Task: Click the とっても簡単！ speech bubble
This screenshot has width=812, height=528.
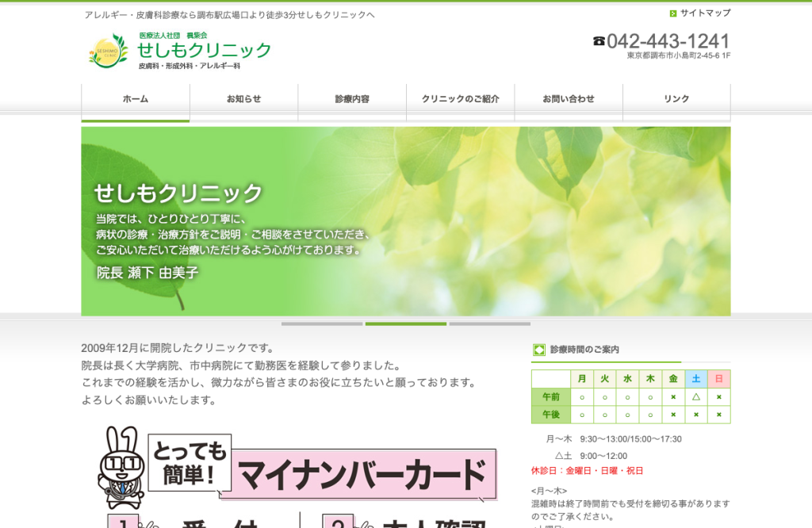Action: 190,463
